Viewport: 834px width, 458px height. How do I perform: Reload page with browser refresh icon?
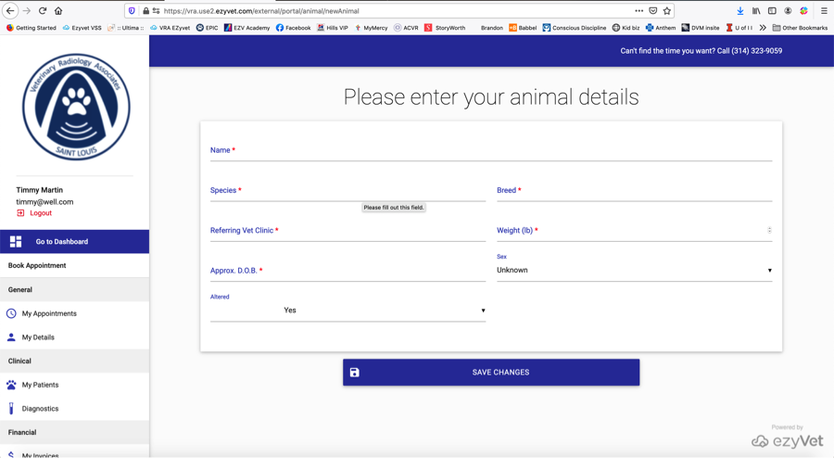click(x=42, y=10)
